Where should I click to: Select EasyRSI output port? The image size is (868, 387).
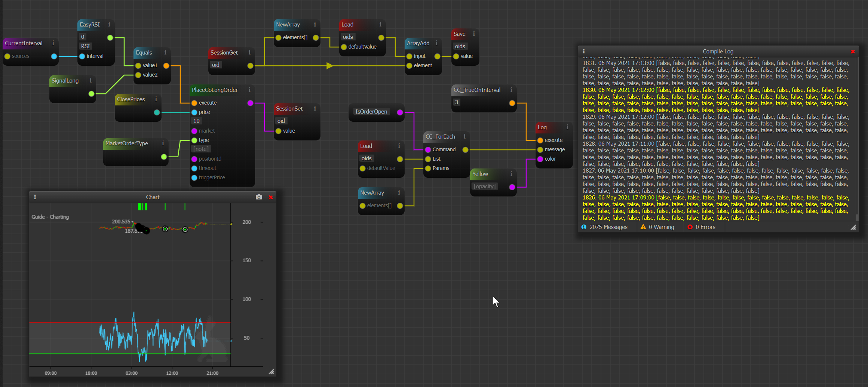click(110, 38)
